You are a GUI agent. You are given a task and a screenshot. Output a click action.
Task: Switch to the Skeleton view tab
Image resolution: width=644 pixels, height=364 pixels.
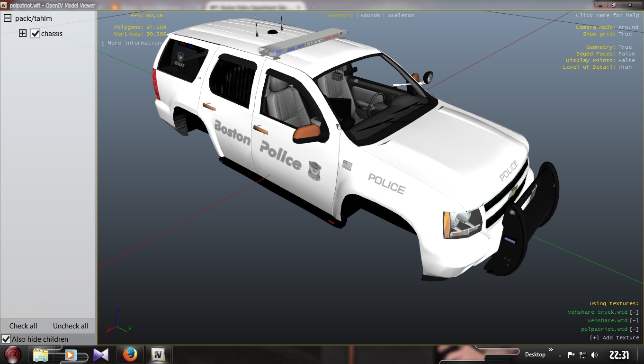point(401,16)
